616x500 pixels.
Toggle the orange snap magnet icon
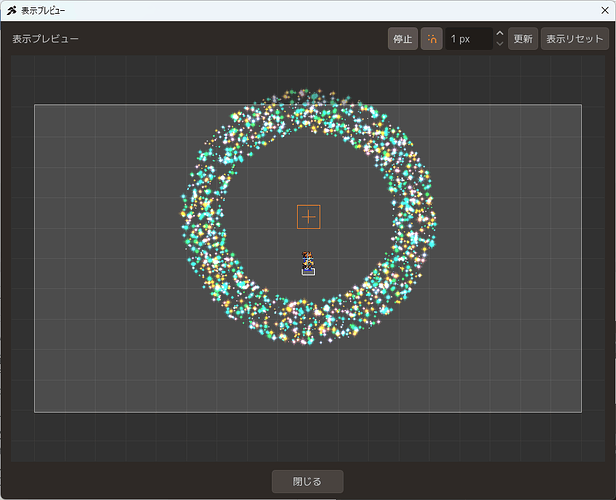[432, 39]
